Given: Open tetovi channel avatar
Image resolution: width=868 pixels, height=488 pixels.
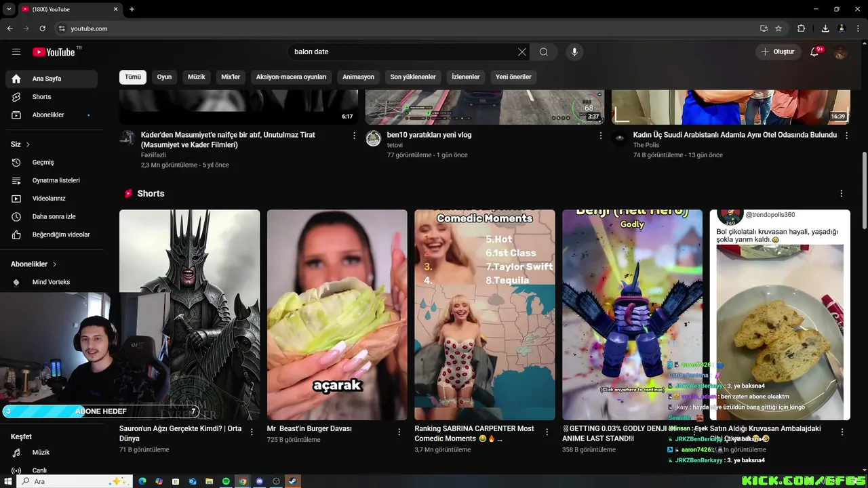Looking at the screenshot, I should tap(373, 139).
